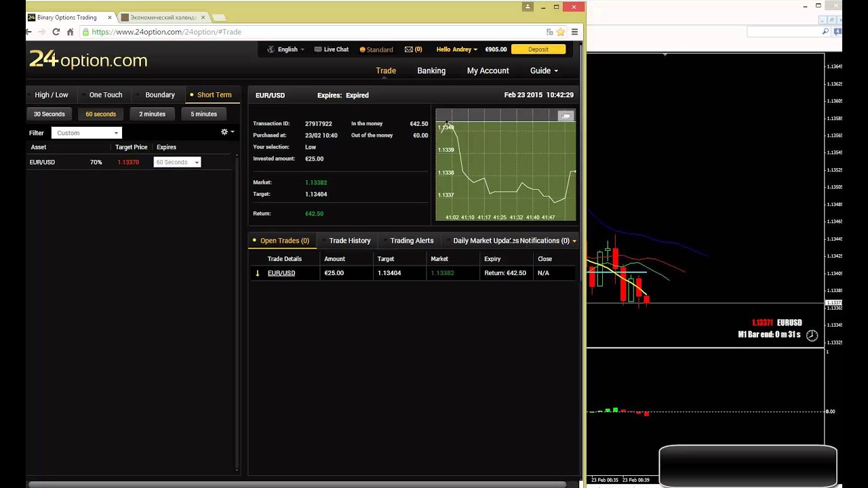Open the envelope messages inbox
Screen dimensions: 868x488
[413, 49]
